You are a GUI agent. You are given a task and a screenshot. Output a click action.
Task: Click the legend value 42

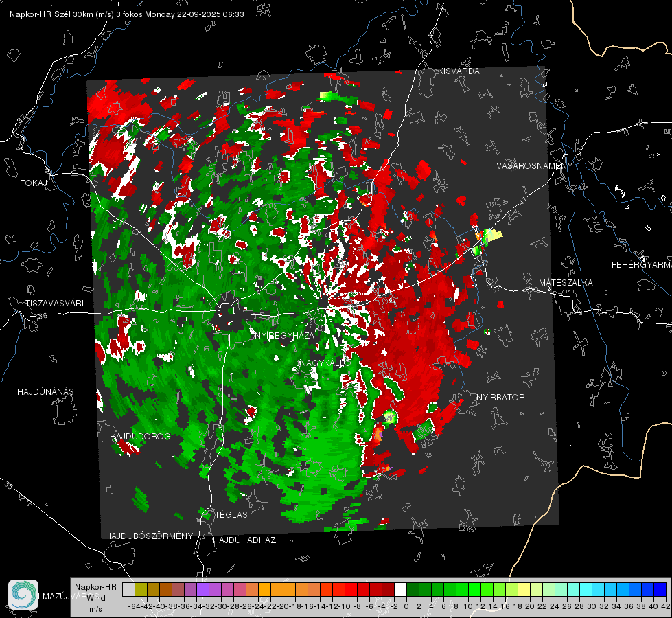pos(665,606)
